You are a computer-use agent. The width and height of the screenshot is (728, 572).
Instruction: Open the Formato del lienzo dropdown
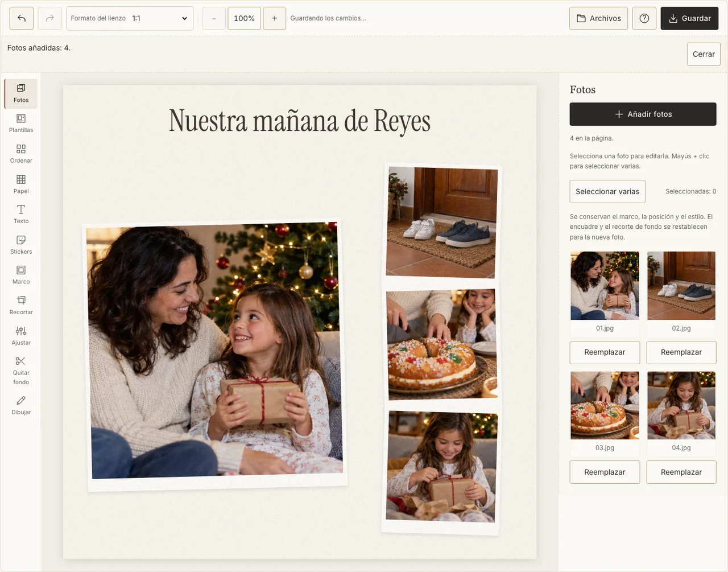pyautogui.click(x=130, y=18)
